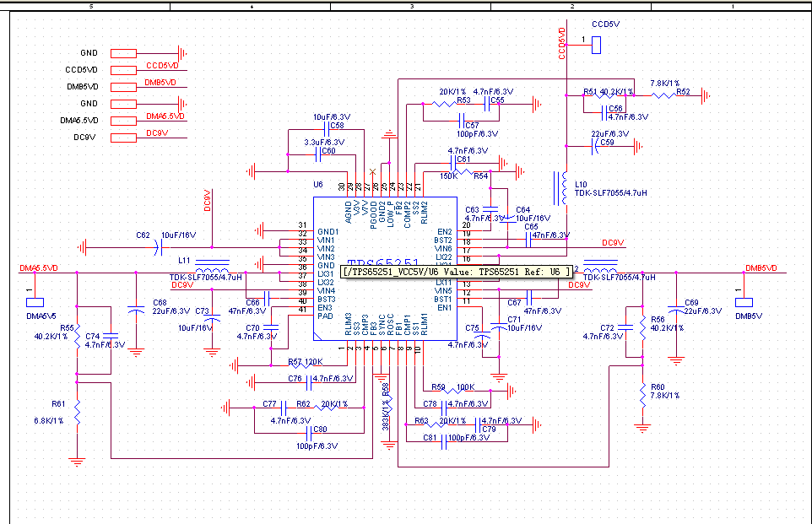Image resolution: width=812 pixels, height=524 pixels.
Task: Click the VIN4 pin name on U6
Action: click(327, 290)
